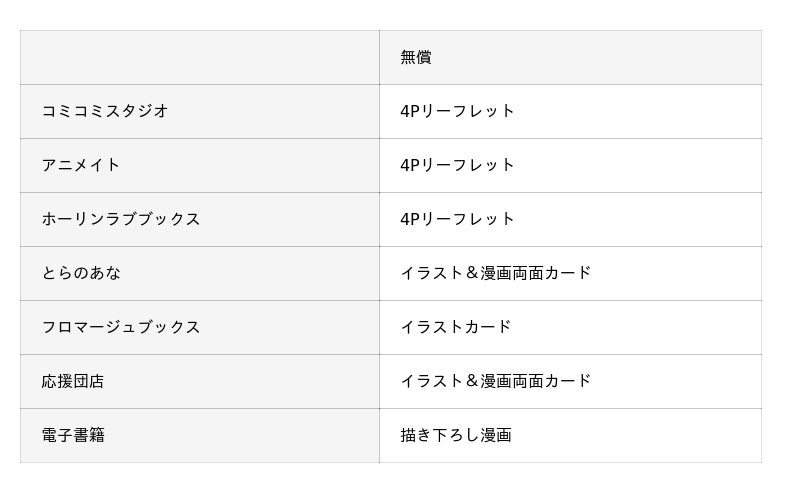Image resolution: width=800 pixels, height=493 pixels.
Task: Click 4Pリーフレット beside アニメイト
Action: (457, 165)
